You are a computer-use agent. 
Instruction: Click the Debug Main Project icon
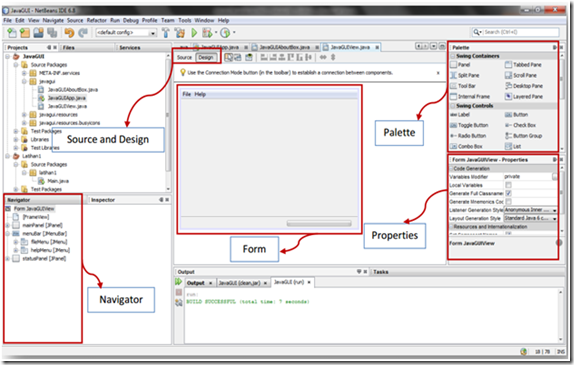207,33
